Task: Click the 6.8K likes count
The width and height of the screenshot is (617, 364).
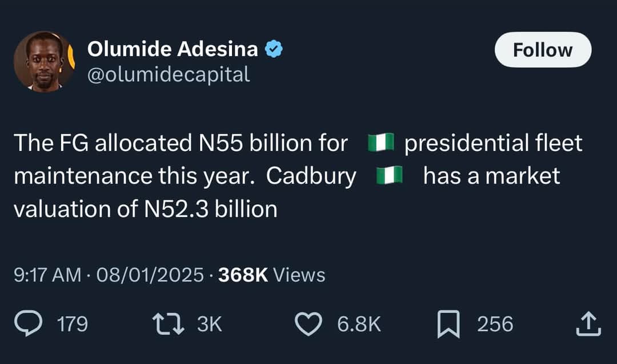Action: point(359,325)
